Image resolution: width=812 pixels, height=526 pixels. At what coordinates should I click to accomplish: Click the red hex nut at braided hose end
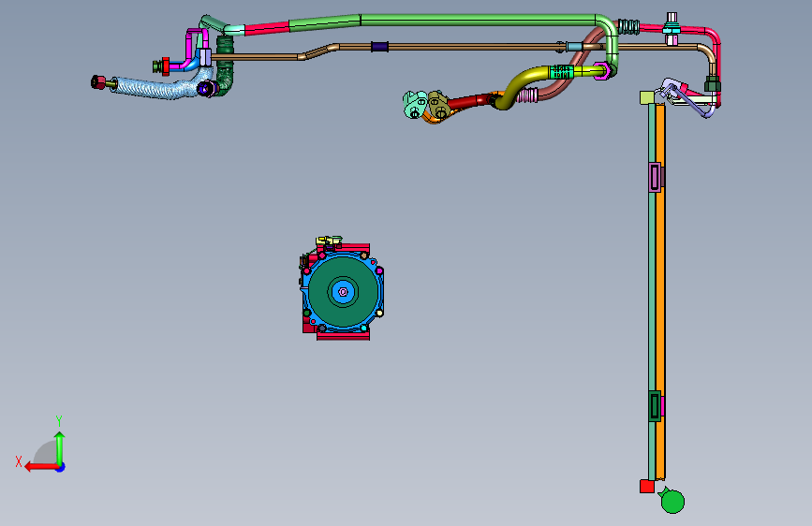[x=98, y=81]
